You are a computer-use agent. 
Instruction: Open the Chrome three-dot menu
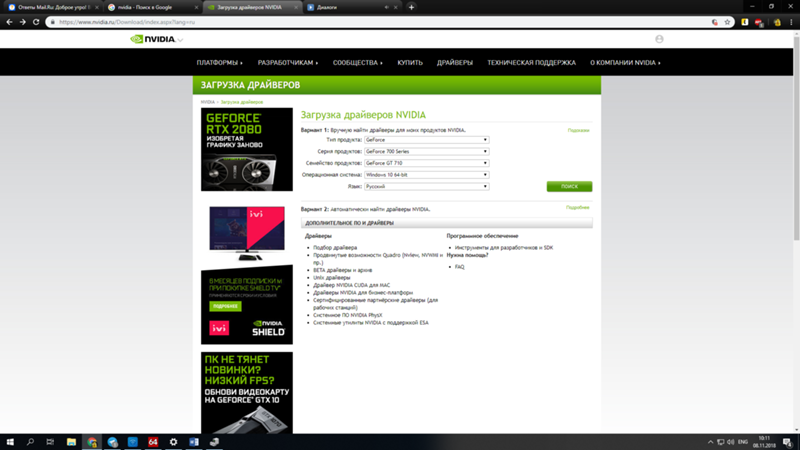(x=791, y=22)
